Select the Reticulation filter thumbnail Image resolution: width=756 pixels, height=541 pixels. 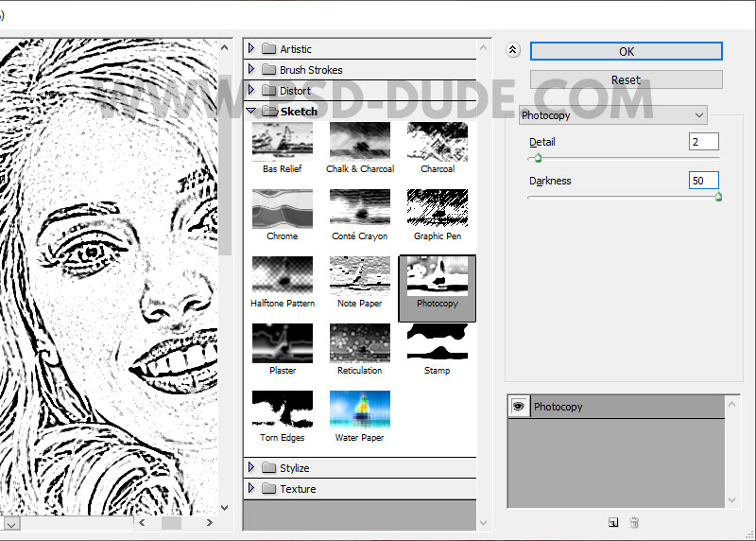click(x=360, y=342)
